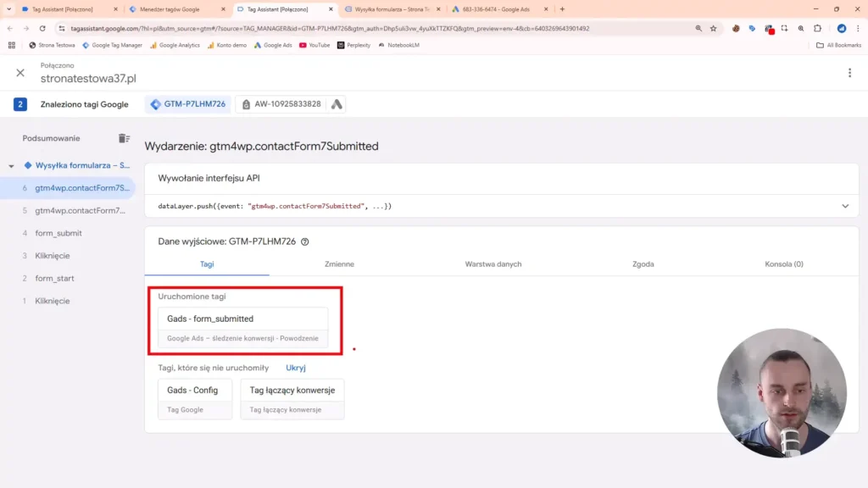Screen dimensions: 868x488
Task: Switch to the Tagi tab
Action: tap(207, 264)
